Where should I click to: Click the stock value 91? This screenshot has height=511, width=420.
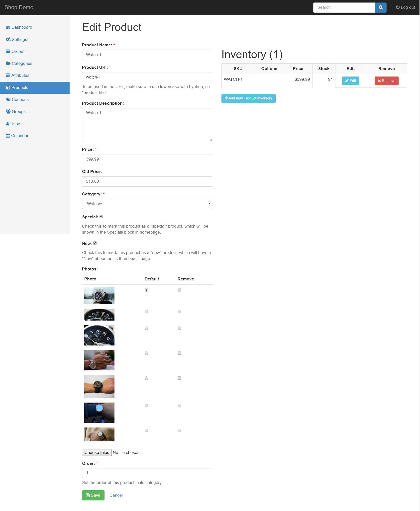pos(330,79)
